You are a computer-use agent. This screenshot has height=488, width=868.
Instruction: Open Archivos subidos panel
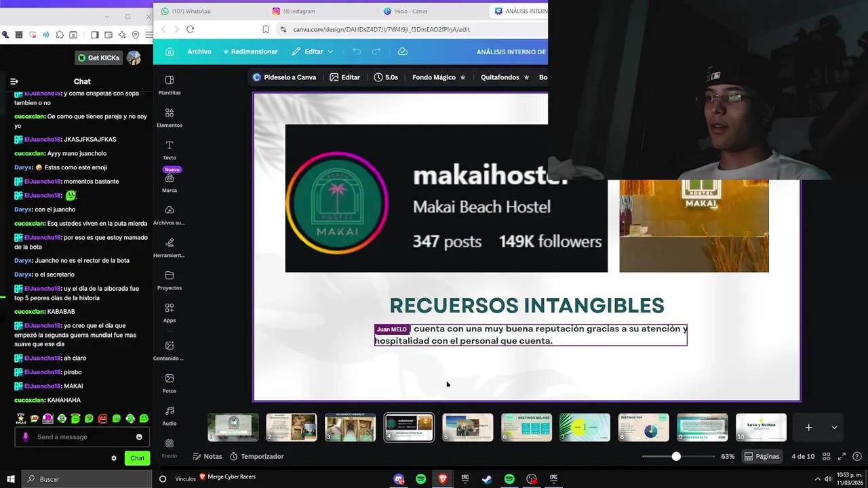click(170, 215)
